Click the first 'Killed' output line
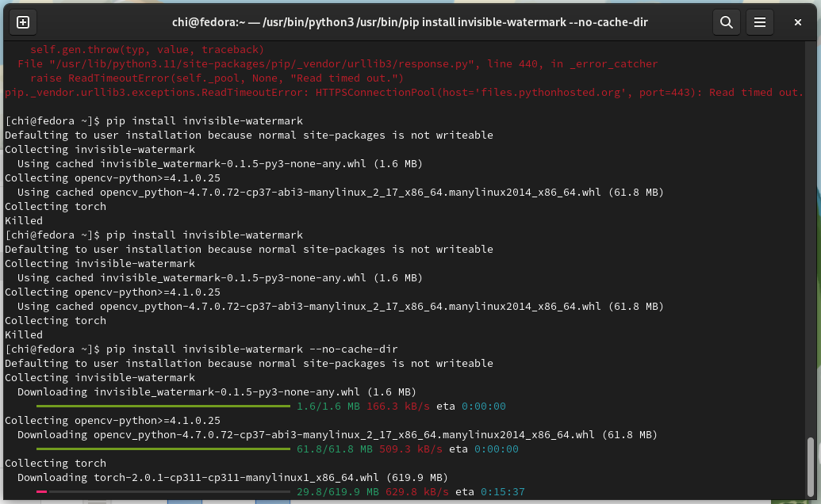This screenshot has height=504, width=821. pos(24,220)
